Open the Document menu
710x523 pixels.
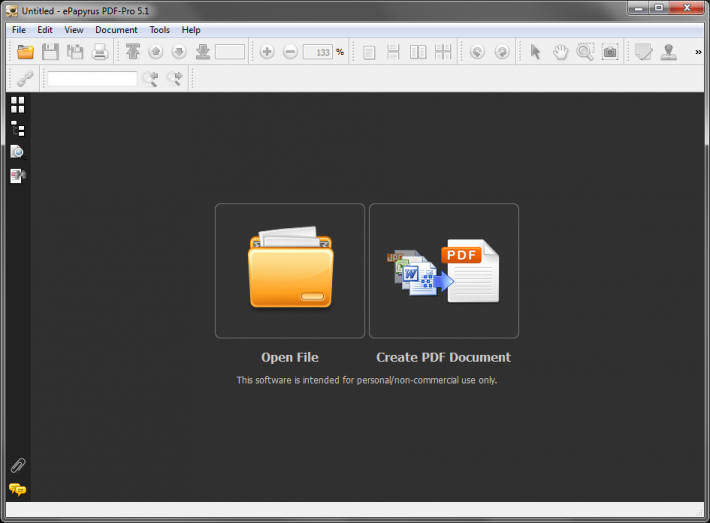point(116,30)
